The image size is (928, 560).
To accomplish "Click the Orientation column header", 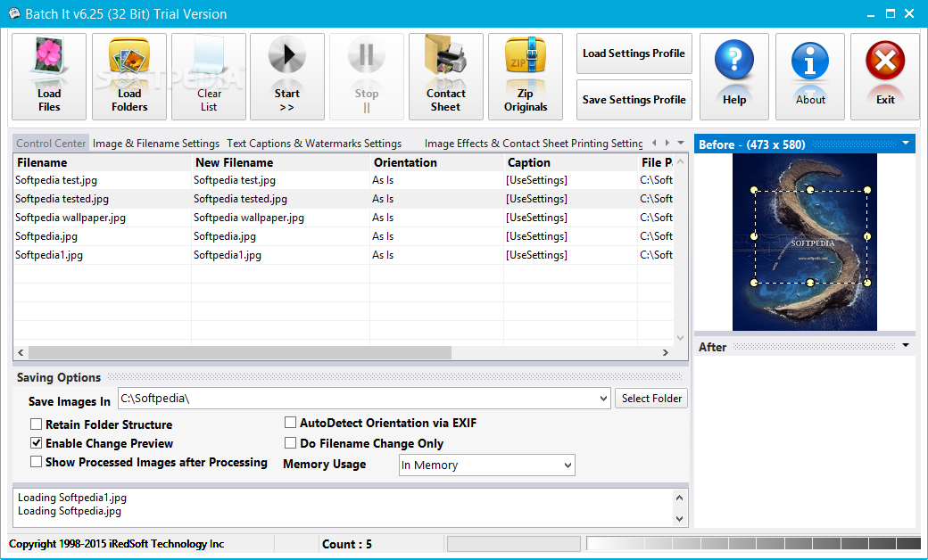I will pyautogui.click(x=436, y=162).
